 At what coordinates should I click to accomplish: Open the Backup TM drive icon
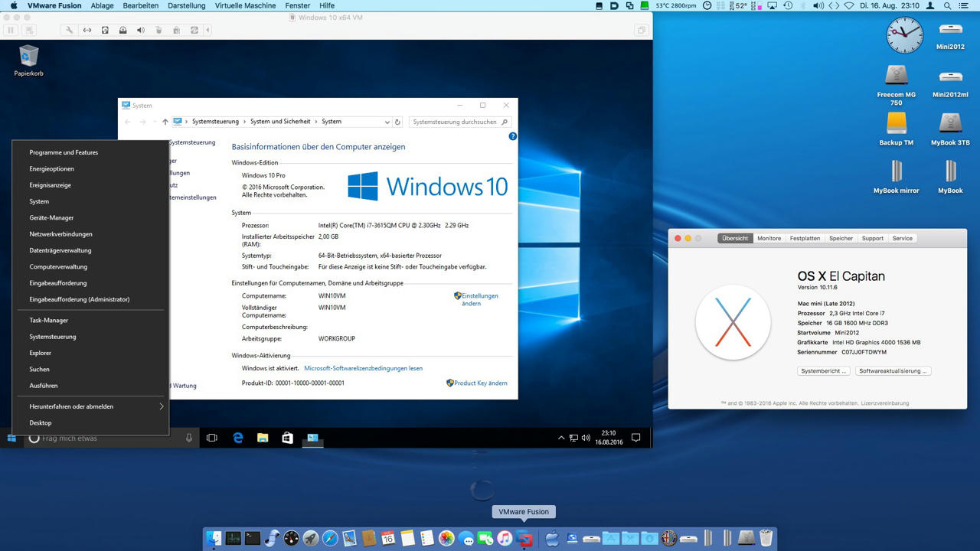pyautogui.click(x=896, y=129)
